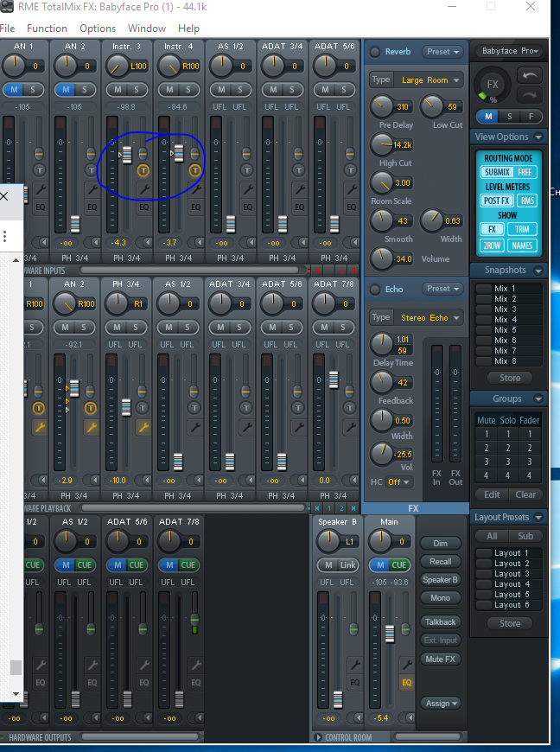This screenshot has height=752, width=560.
Task: Toggle Link on Speaker B channel
Action: tap(348, 565)
